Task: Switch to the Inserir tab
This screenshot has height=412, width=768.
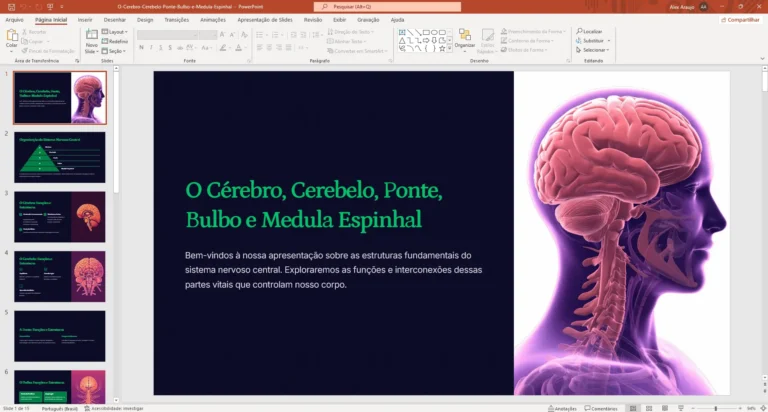Action: pyautogui.click(x=85, y=20)
